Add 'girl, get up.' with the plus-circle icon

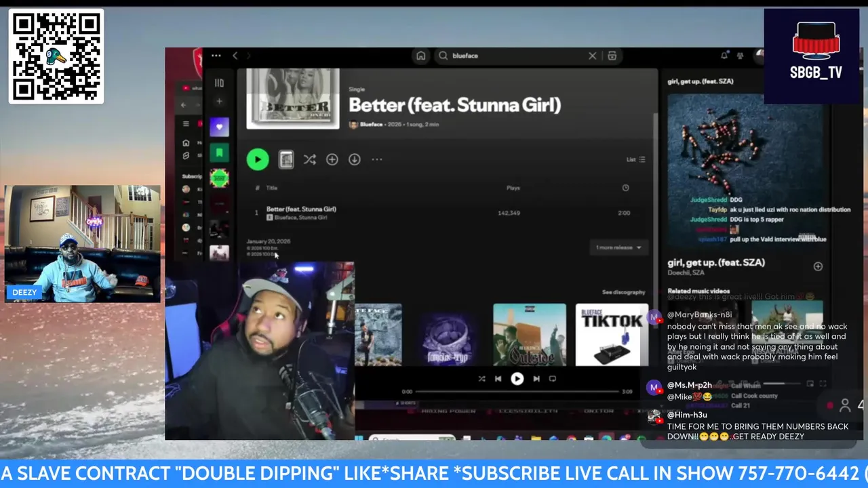click(x=818, y=266)
